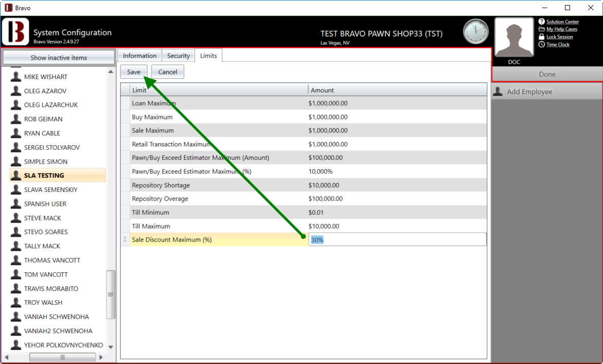
Task: Click person icon next to TROY WALSH
Action: [x=16, y=303]
